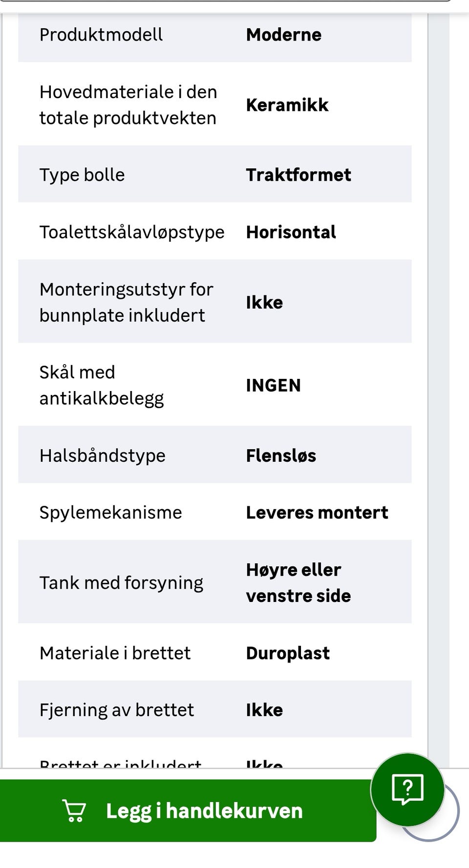469x868 pixels.
Task: Select the Halsbåndstype row
Action: click(215, 455)
